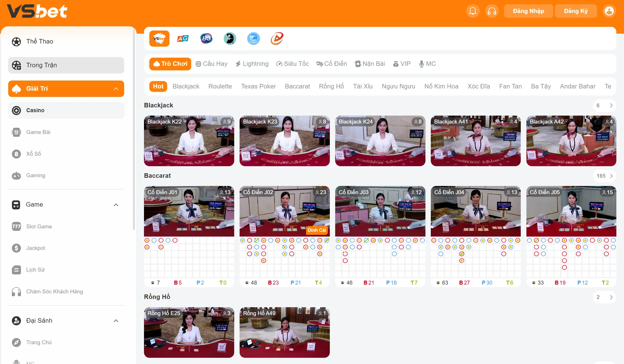Screen dimensions: 624x364
Task: Open Thể Thao sports section
Action: (x=66, y=42)
